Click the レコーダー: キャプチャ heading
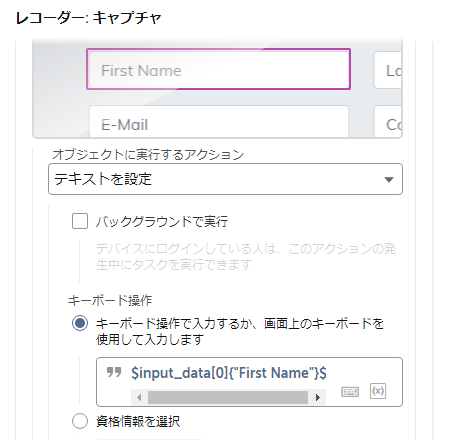450x440 pixels. pos(89,18)
